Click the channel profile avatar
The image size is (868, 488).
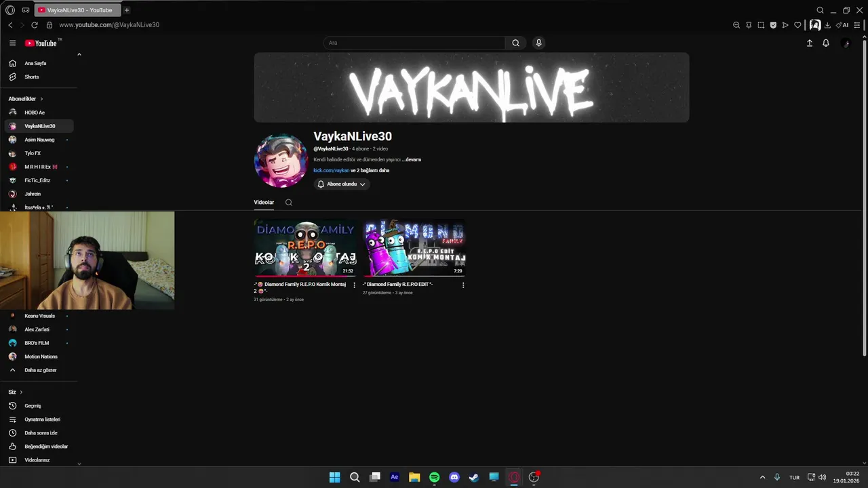[x=281, y=161]
